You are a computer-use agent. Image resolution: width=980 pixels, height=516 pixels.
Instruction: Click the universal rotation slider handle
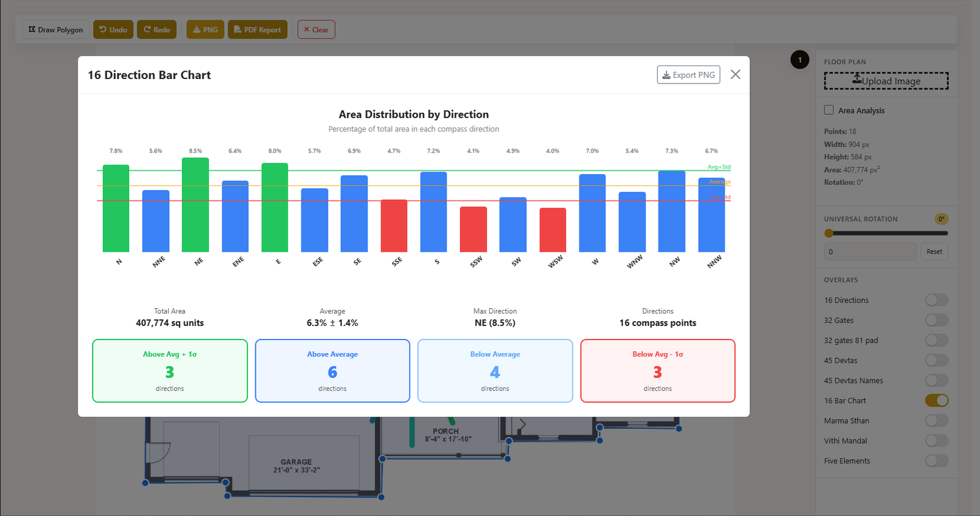829,233
